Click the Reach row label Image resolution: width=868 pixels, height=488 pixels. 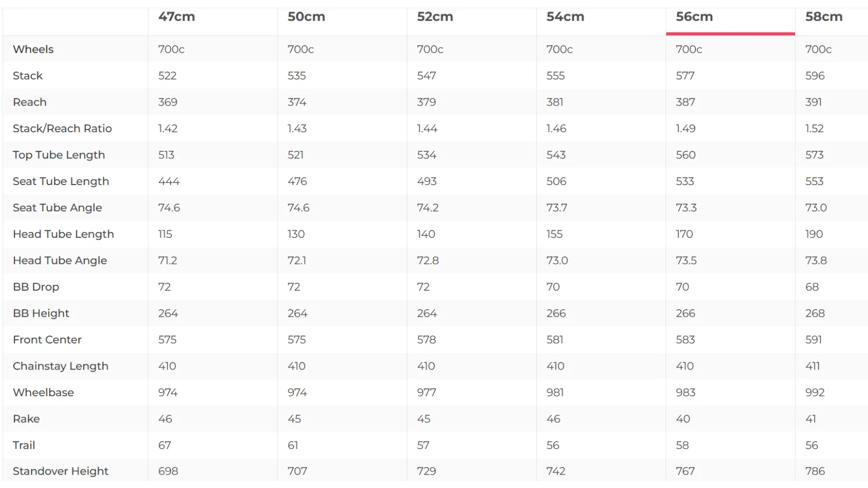(30, 102)
